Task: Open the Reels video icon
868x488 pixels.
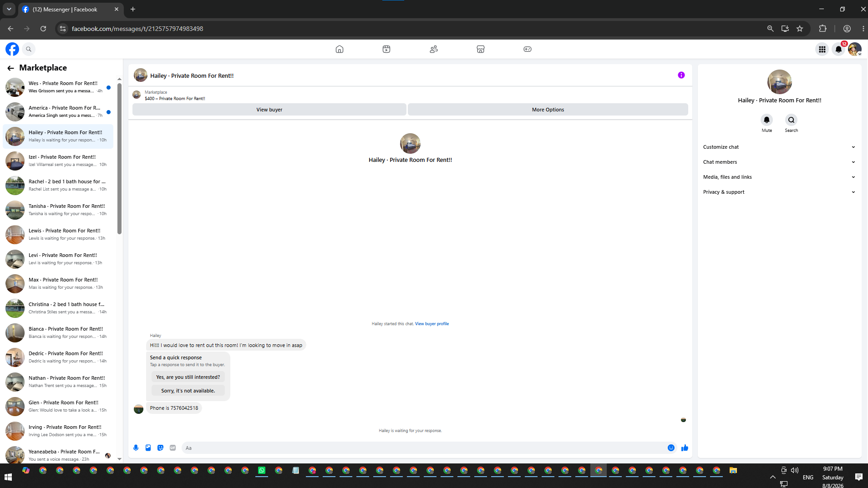Action: (386, 49)
